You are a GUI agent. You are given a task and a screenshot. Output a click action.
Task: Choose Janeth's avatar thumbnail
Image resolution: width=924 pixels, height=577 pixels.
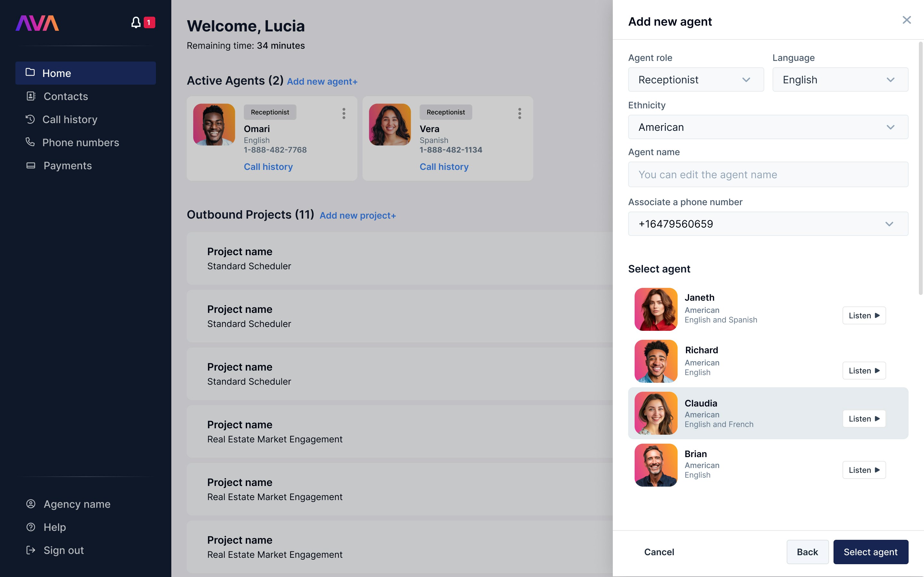tap(656, 309)
